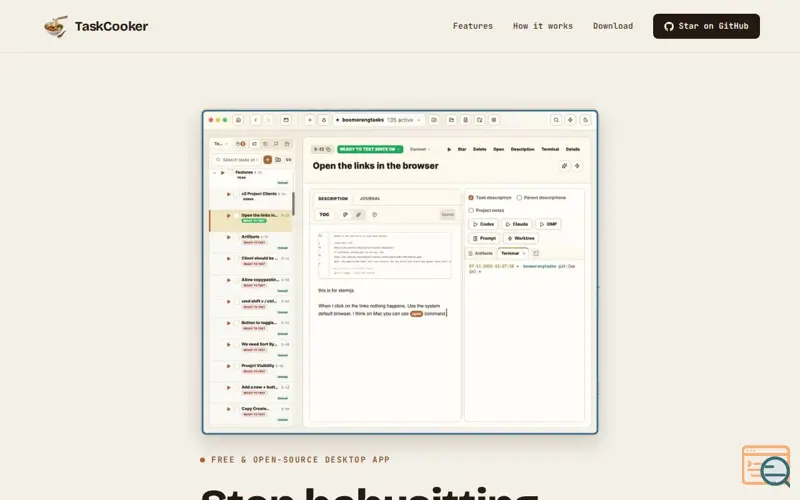Click the Star action
This screenshot has width=800, height=500.
coord(462,149)
